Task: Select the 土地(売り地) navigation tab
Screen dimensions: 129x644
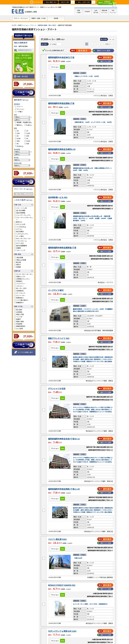Action: point(96,11)
